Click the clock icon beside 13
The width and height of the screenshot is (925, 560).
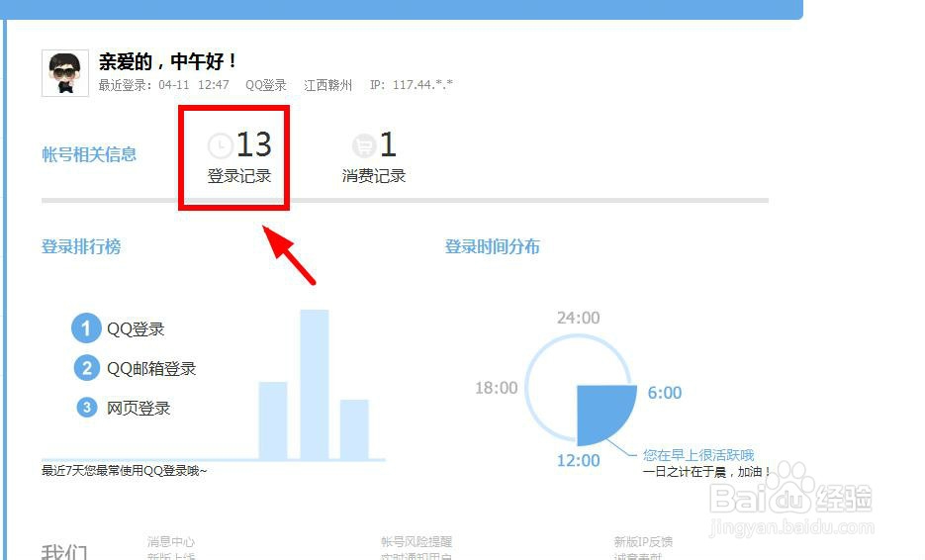pos(221,145)
